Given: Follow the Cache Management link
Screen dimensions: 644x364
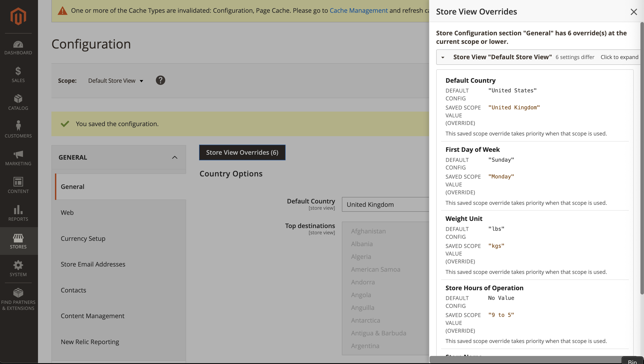Looking at the screenshot, I should pos(358,10).
